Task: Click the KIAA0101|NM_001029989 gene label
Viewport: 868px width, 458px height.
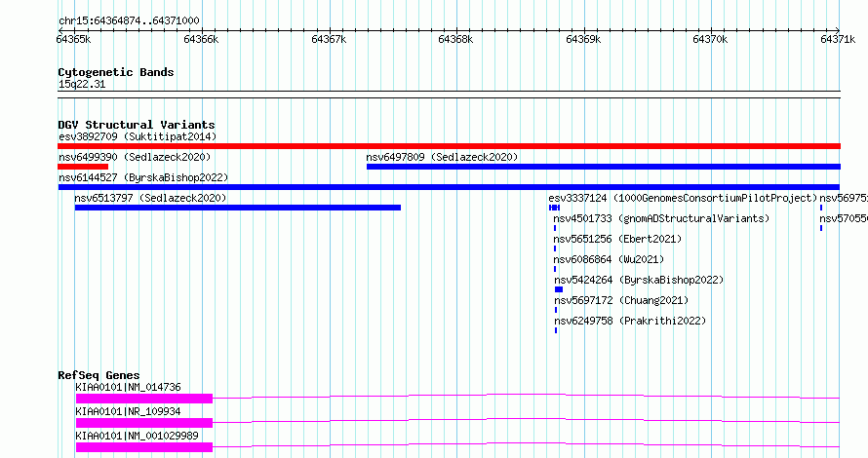Action: (x=137, y=436)
